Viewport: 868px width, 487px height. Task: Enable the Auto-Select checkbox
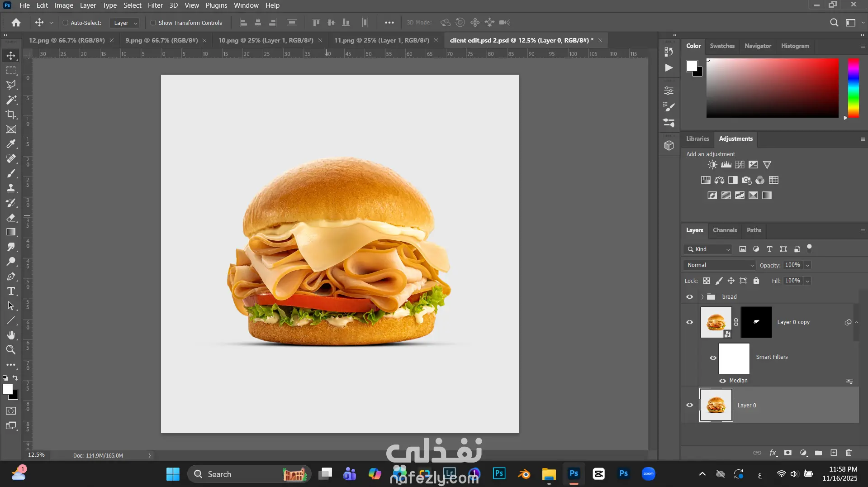point(65,23)
